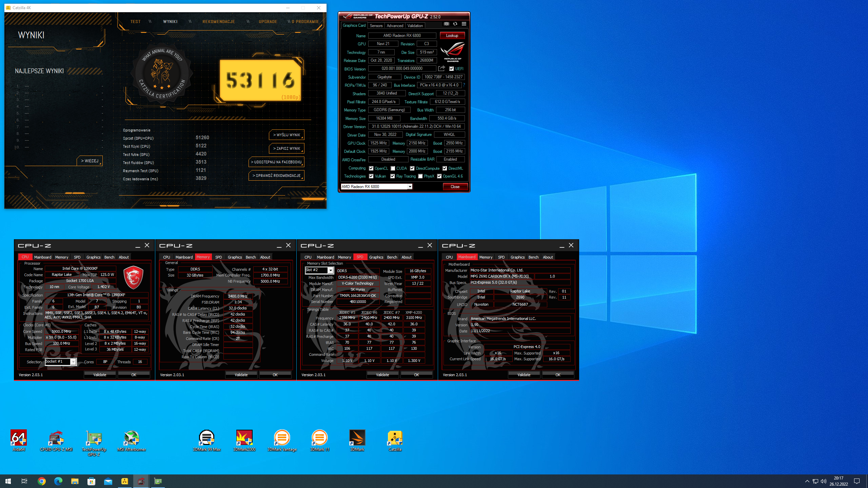Open 3DMark 99 Max shortcut
Image resolution: width=868 pixels, height=488 pixels.
point(207,441)
